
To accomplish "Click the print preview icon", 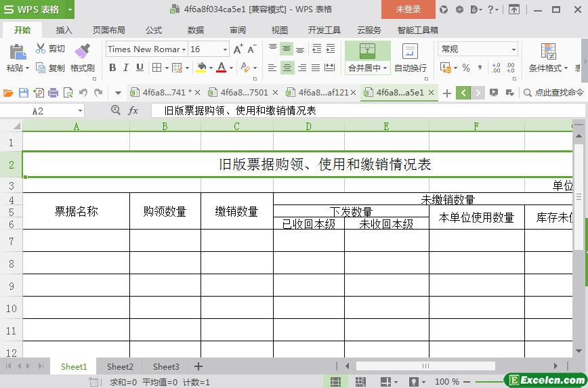I will (68, 93).
